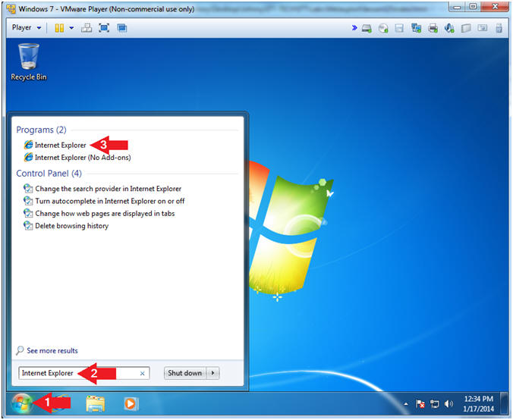
Task: Open Turn autocomplete in Internet Explorer on or off
Action: click(x=104, y=201)
